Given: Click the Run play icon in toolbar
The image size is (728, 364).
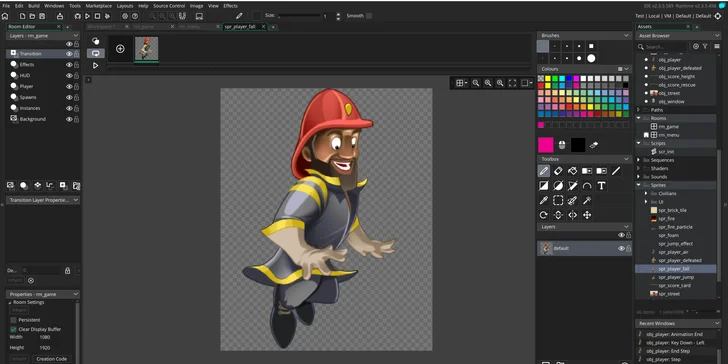Looking at the screenshot, I should click(87, 16).
